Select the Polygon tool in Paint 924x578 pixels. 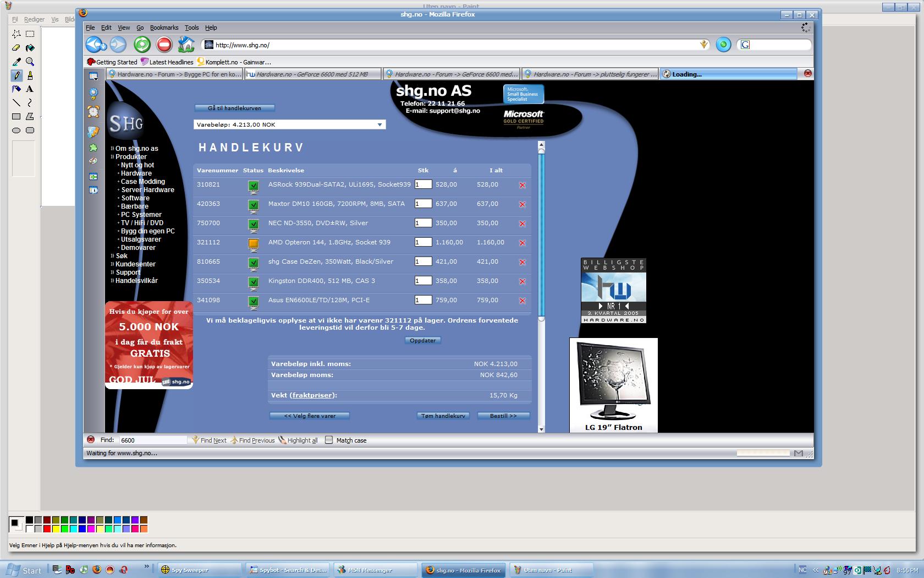(x=30, y=116)
